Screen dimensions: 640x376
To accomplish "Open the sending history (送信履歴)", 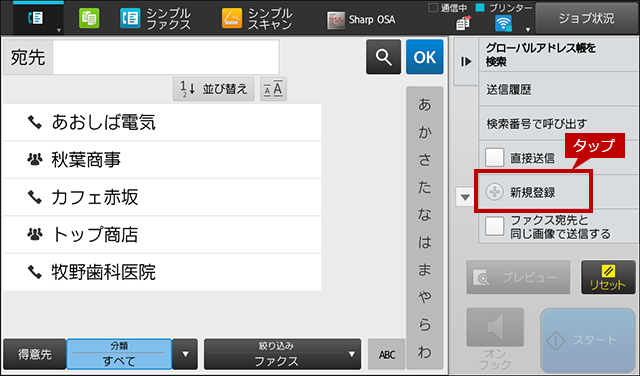I will coord(558,89).
